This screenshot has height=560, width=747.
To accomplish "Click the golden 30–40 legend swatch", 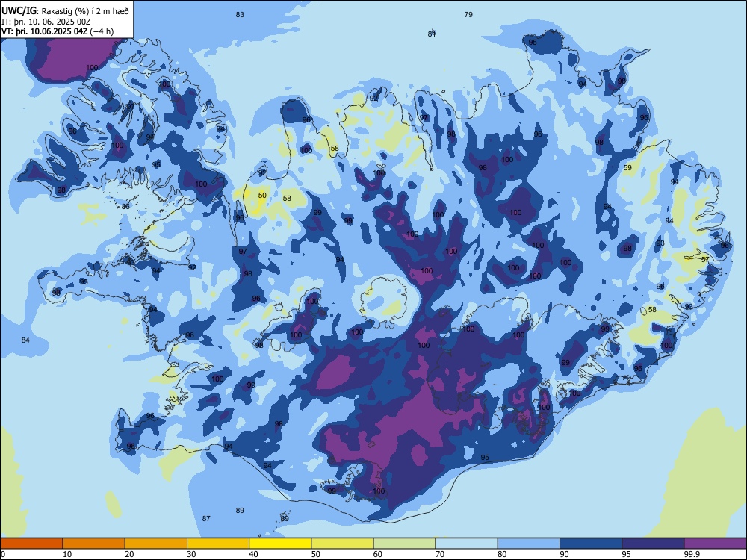I will pyautogui.click(x=218, y=544).
